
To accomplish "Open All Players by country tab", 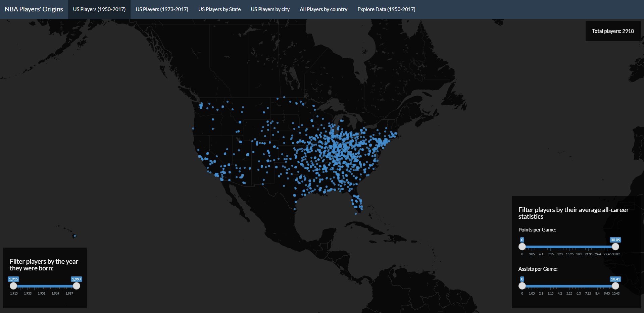I will tap(324, 9).
